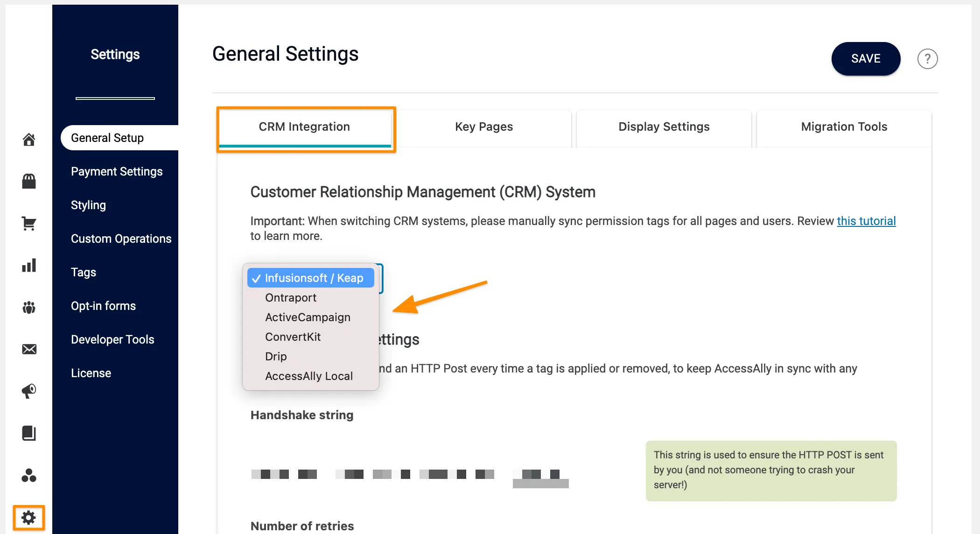Open Styling in sidebar

click(88, 205)
